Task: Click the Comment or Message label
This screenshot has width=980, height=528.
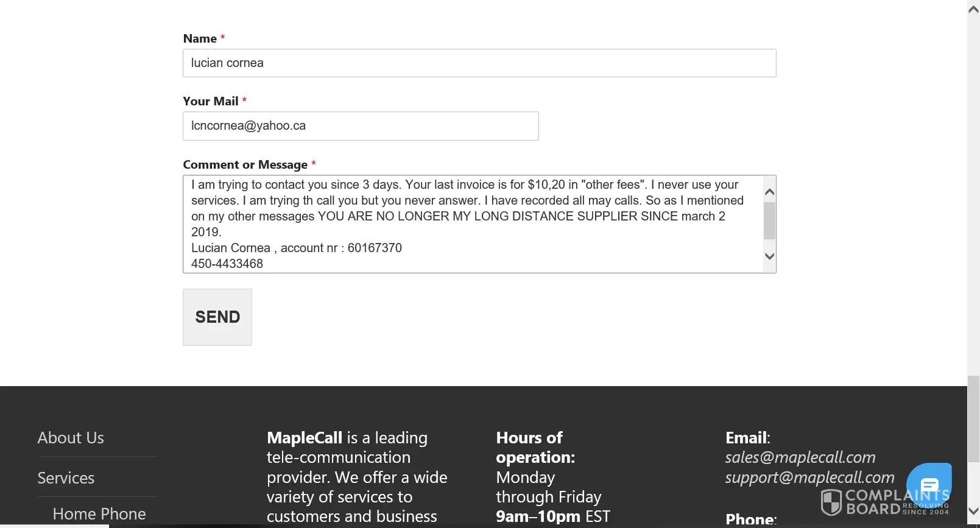Action: point(245,164)
